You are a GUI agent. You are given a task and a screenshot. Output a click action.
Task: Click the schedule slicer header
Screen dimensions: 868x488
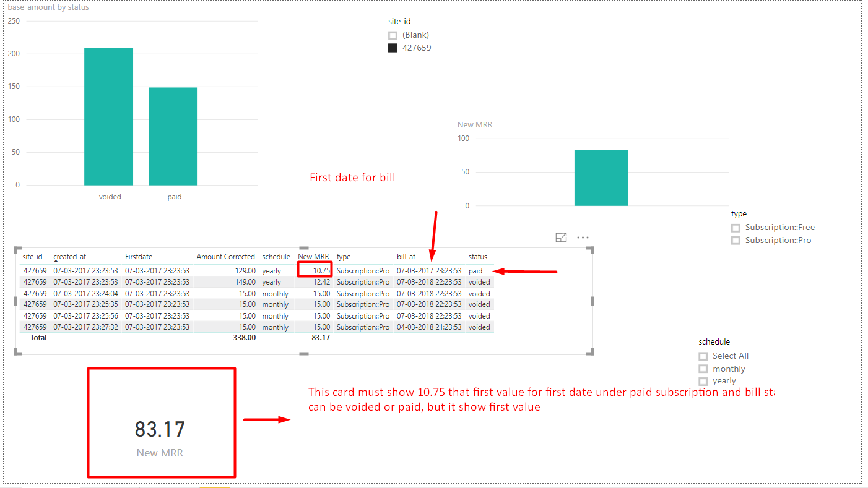pyautogui.click(x=714, y=342)
